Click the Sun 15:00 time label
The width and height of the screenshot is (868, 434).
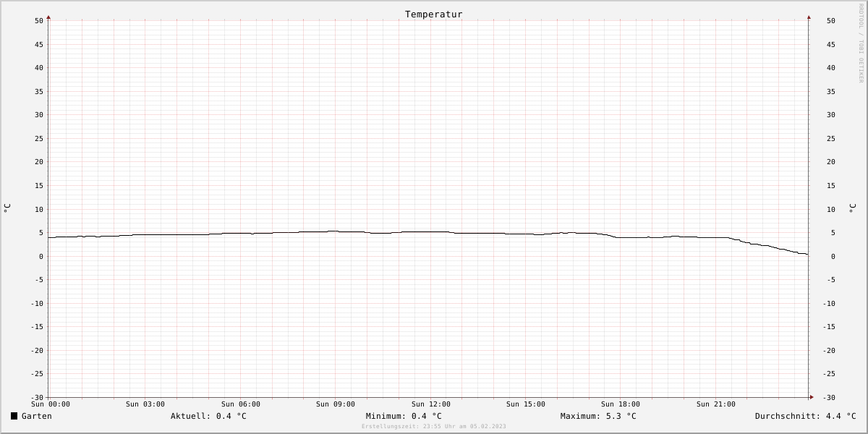(526, 404)
